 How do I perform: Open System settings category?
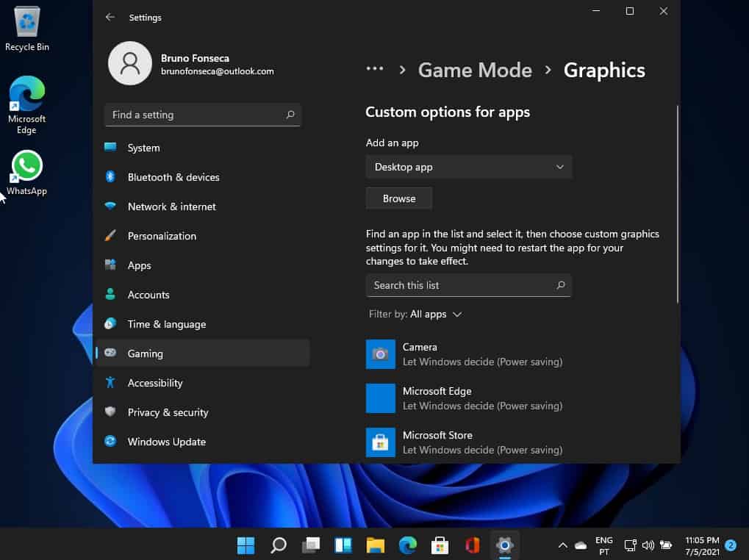click(x=203, y=148)
